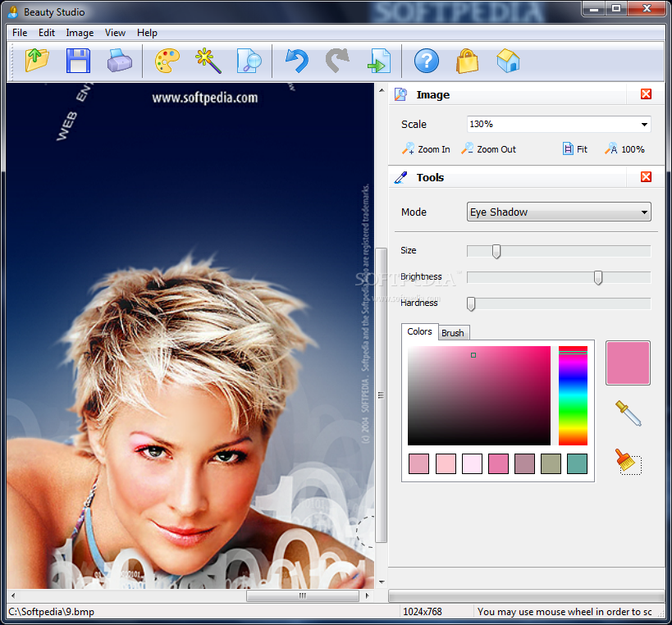Select the olive green swatch
The image size is (672, 625).
pyautogui.click(x=551, y=464)
